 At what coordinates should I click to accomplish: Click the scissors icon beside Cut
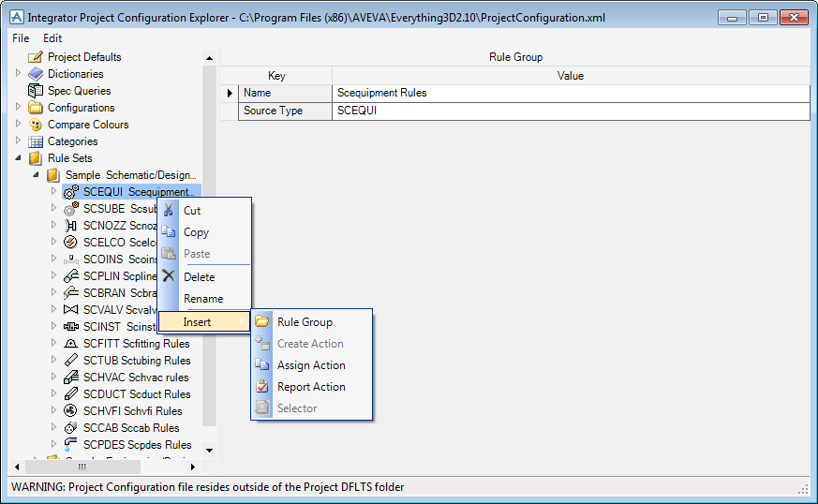click(168, 210)
